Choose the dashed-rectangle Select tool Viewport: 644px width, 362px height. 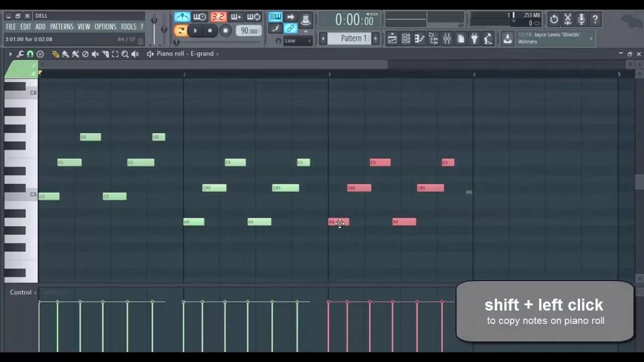click(x=115, y=54)
